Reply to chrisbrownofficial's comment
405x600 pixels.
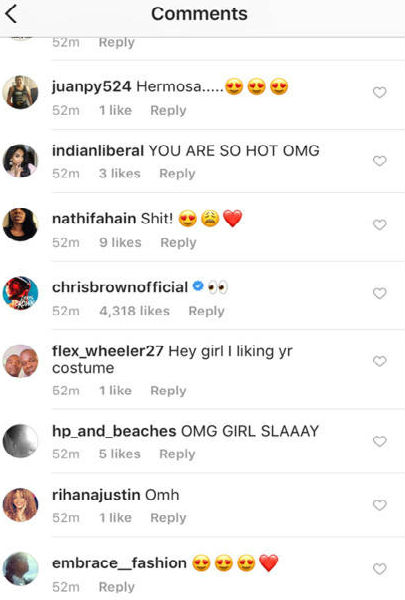coord(206,311)
